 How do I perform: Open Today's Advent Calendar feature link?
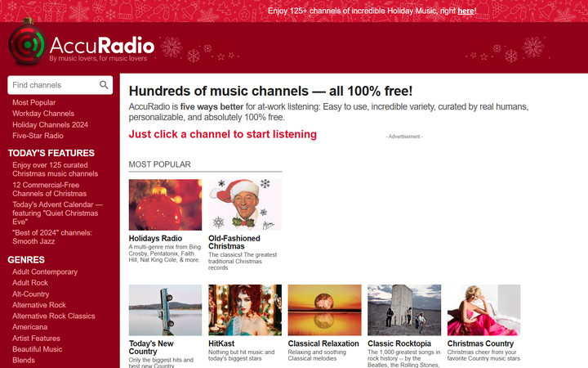57,213
